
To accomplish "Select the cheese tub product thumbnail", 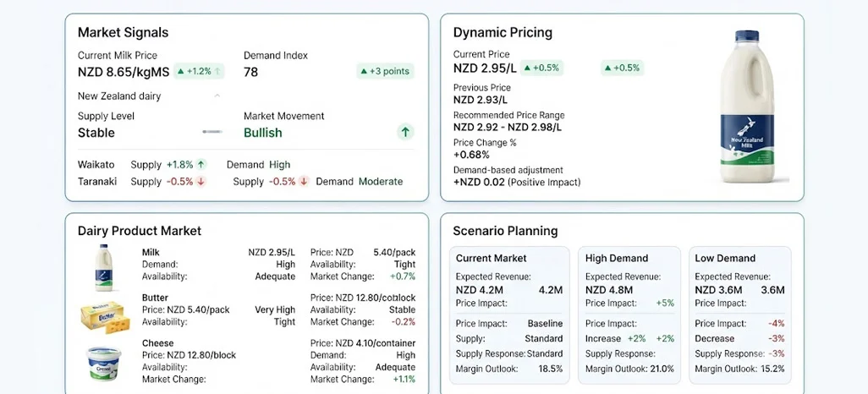I will click(104, 364).
